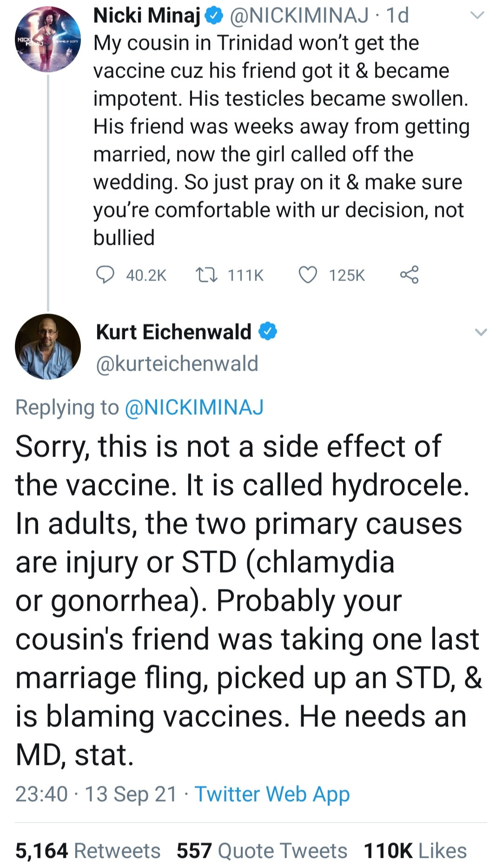Image resolution: width=502 pixels, height=868 pixels.
Task: Click the @kurteichenwald handle
Action: (x=177, y=363)
